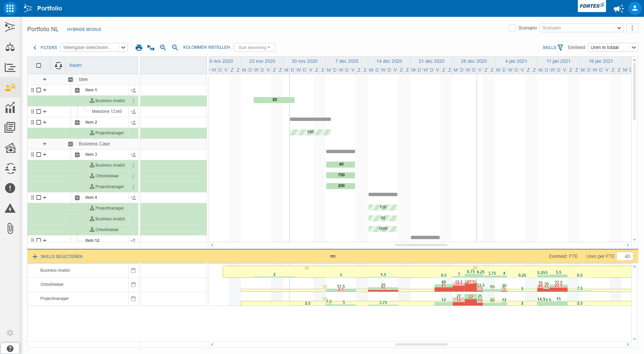Check the Item 3 row checkbox

pos(39,155)
